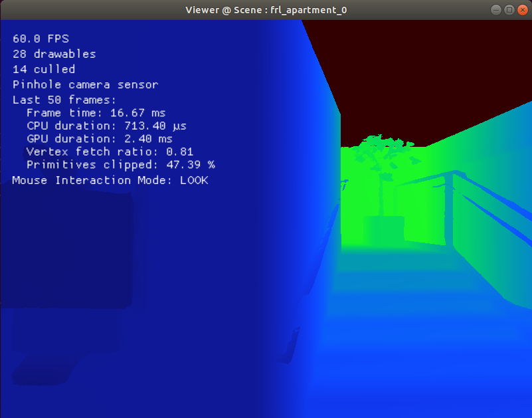Viewport: 532px width, 418px height.
Task: Click 'Mouse Interaction Mode: LOOK' to switch modes
Action: (110, 180)
